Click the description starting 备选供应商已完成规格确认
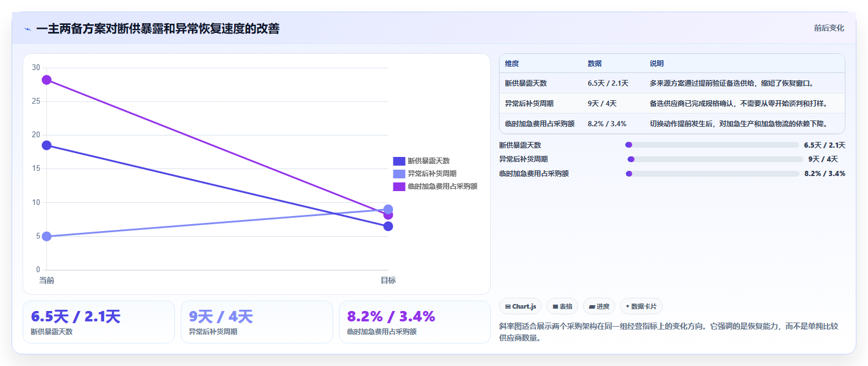Screen dimensions: 868x366 click(x=739, y=104)
